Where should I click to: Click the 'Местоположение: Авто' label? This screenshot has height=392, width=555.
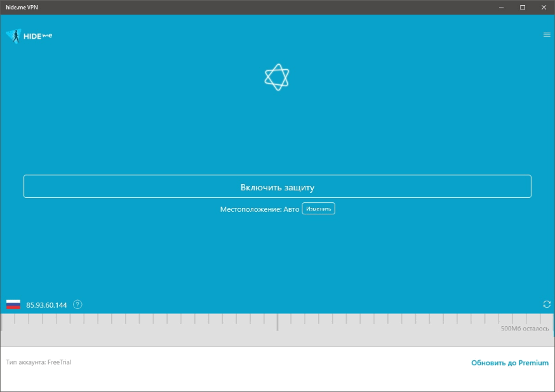260,209
